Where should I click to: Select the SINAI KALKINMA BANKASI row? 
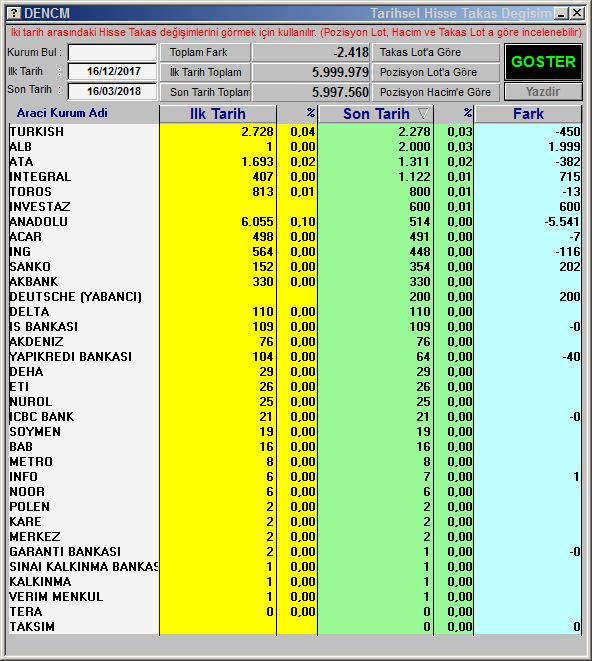tap(295, 567)
